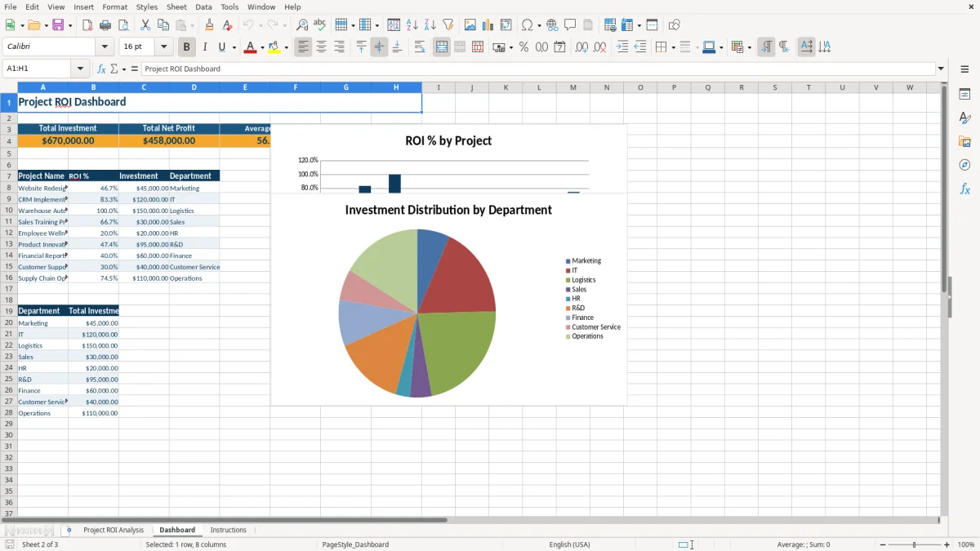This screenshot has height=551, width=980.
Task: Click the Increase Indent icon
Action: [x=622, y=47]
